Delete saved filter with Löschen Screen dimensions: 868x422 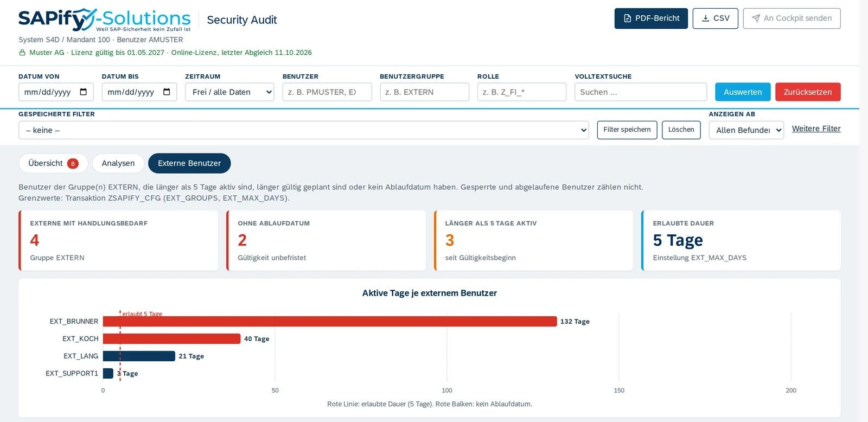pyautogui.click(x=681, y=130)
